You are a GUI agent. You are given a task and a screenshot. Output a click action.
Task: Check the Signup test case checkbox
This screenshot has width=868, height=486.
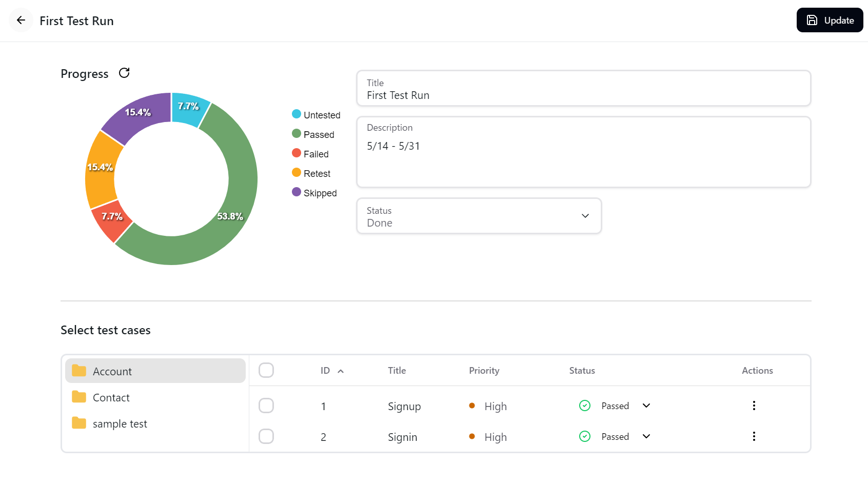266,406
